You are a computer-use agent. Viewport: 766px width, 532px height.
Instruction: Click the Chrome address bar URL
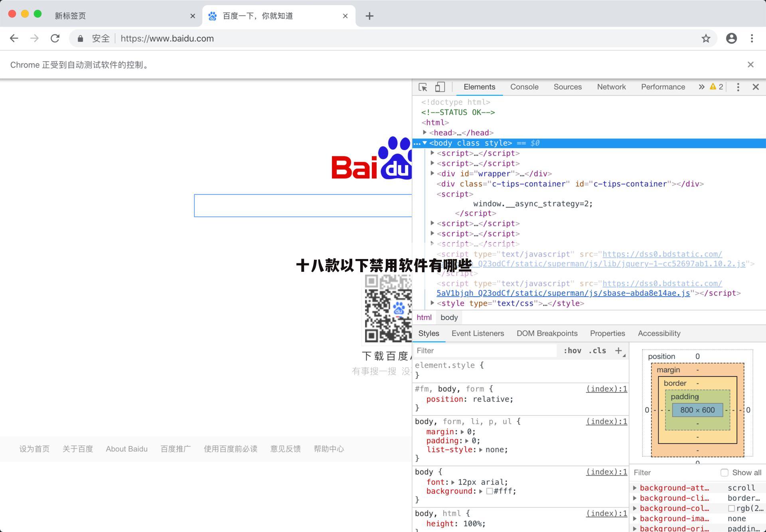click(x=167, y=38)
